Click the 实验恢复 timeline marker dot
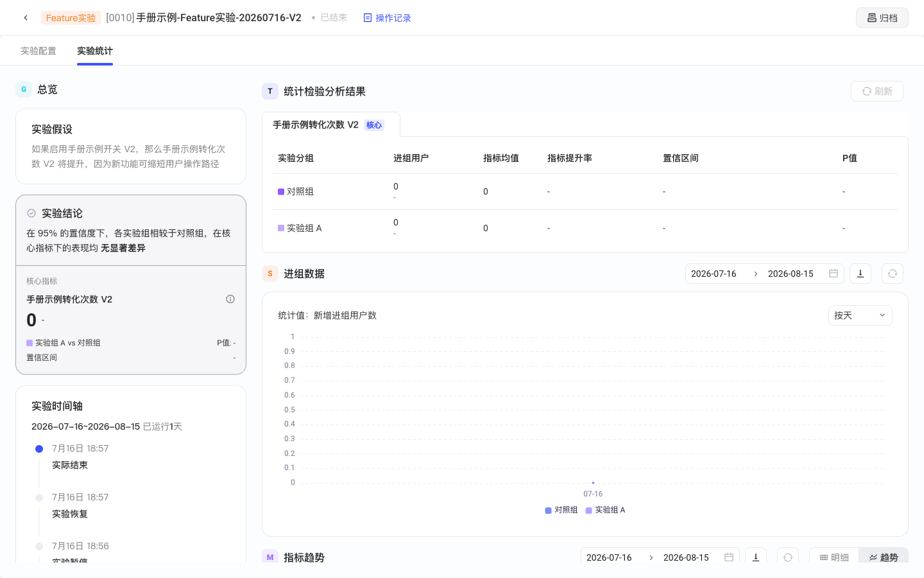The height and width of the screenshot is (578, 924). tap(39, 498)
